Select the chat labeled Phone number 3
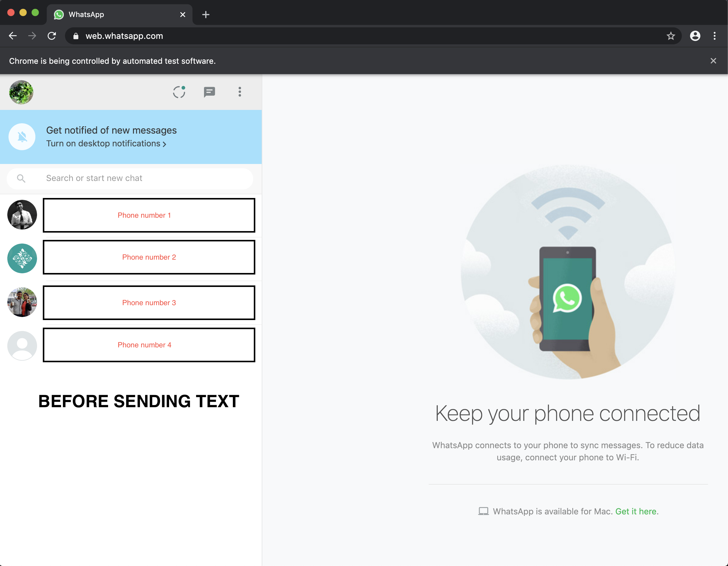This screenshot has height=566, width=728. [149, 303]
